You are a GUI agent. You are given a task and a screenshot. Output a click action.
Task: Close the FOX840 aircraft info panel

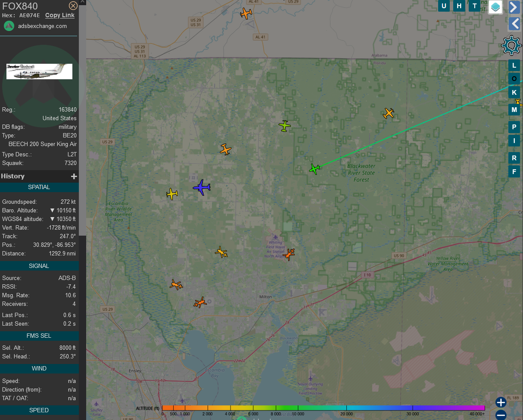tap(73, 6)
